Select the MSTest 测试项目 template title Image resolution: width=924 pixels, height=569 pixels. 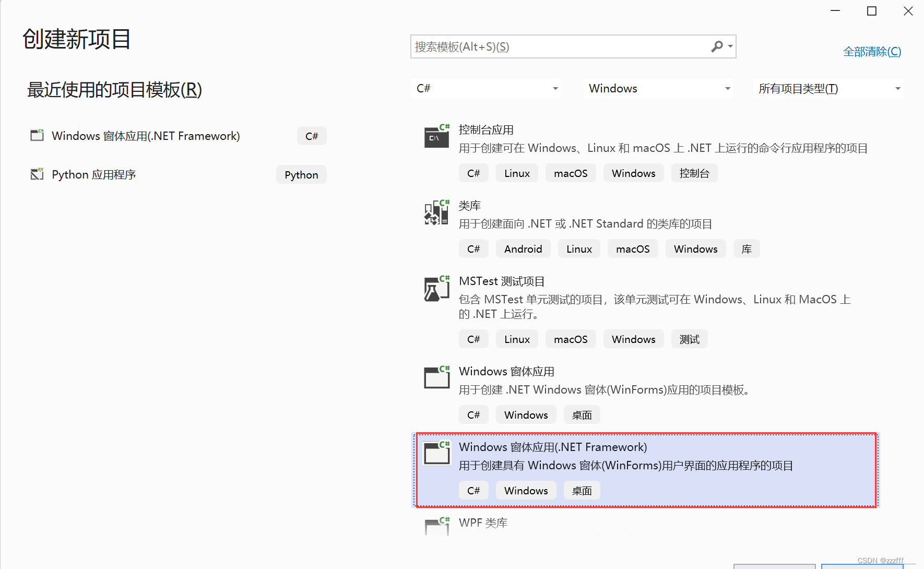(502, 281)
